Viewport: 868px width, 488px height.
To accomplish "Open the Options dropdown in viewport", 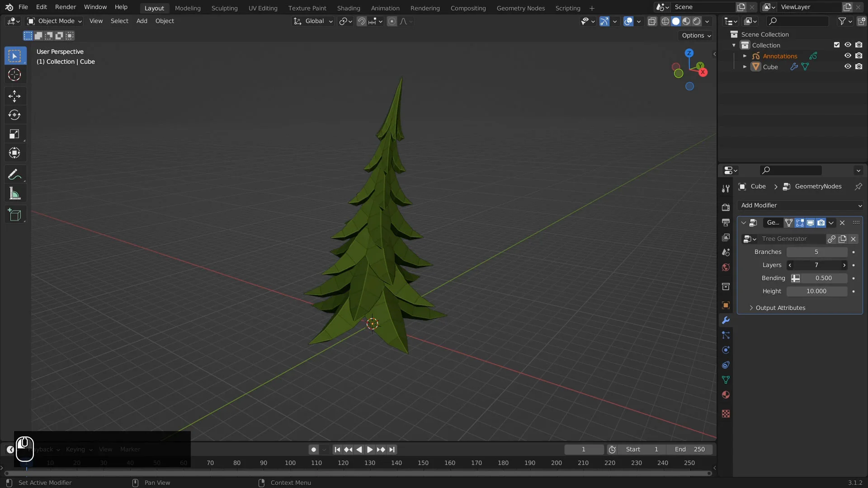I will click(696, 35).
